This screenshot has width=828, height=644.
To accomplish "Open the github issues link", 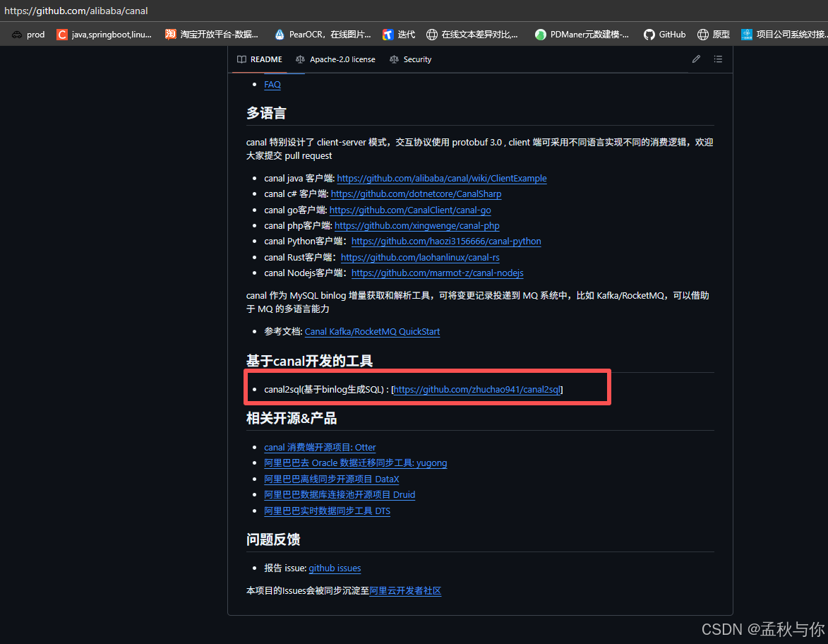I will click(x=335, y=568).
